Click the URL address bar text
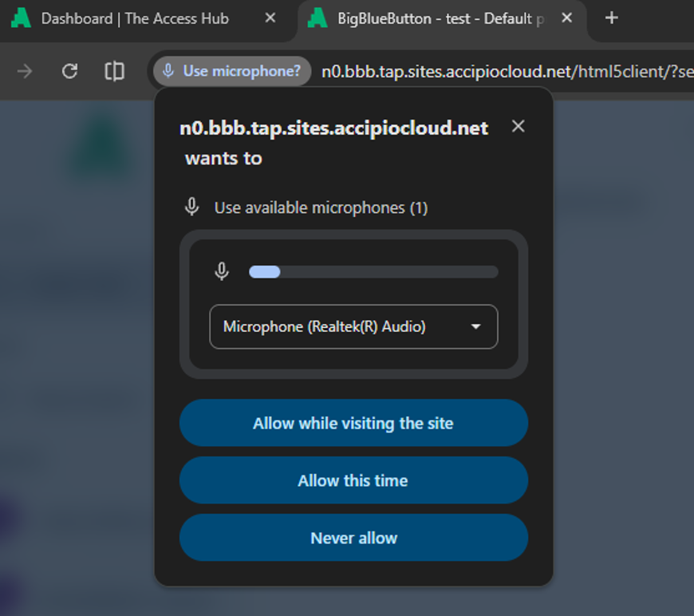This screenshot has width=694, height=616. tap(507, 71)
